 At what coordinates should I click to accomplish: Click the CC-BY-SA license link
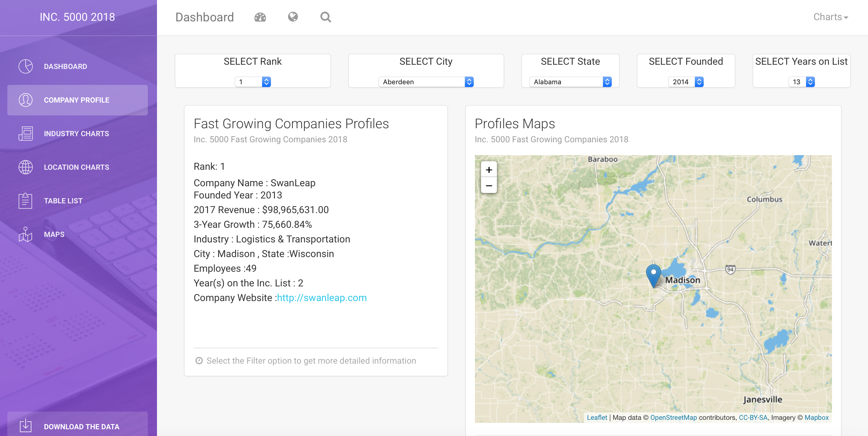click(x=753, y=417)
